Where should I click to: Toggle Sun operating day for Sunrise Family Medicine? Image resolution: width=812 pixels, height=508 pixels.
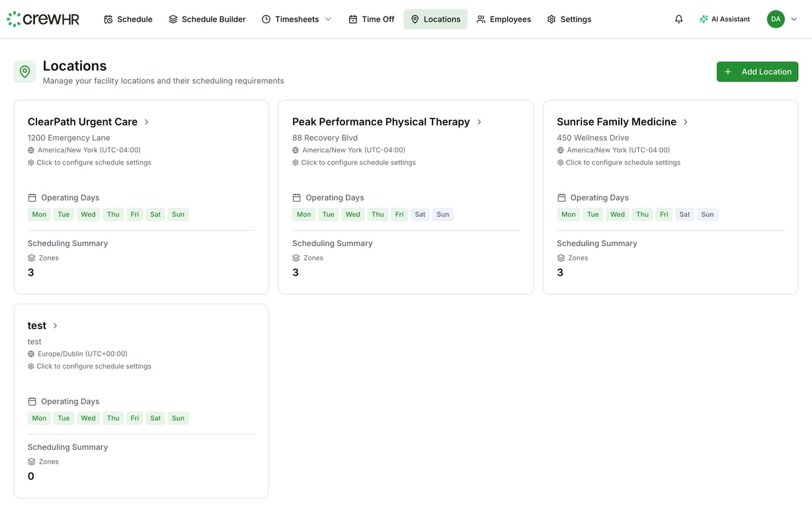coord(707,214)
